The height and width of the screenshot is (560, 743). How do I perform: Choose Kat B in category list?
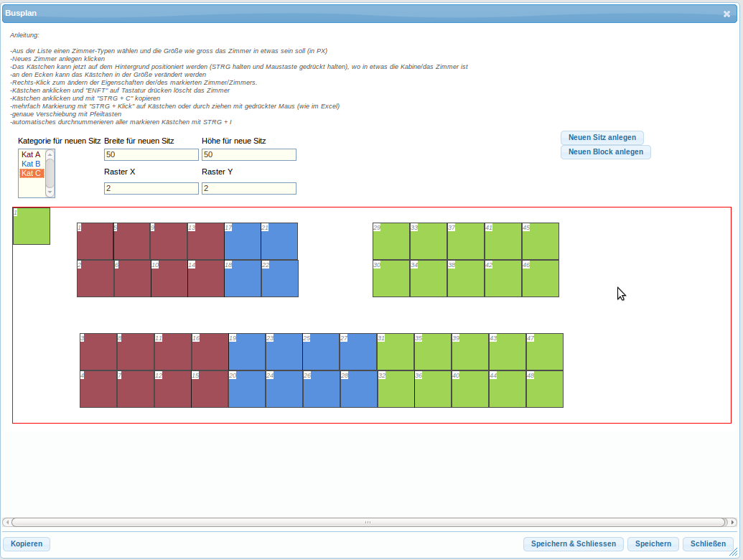coord(31,164)
